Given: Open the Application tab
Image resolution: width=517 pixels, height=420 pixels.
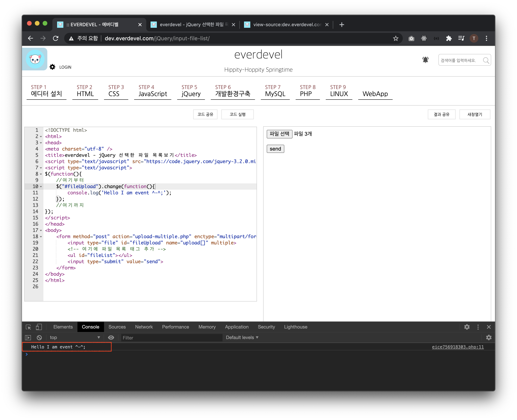Looking at the screenshot, I should 237,327.
